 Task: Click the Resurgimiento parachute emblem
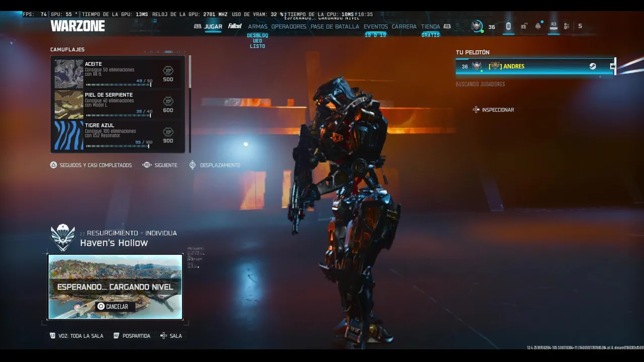click(63, 238)
